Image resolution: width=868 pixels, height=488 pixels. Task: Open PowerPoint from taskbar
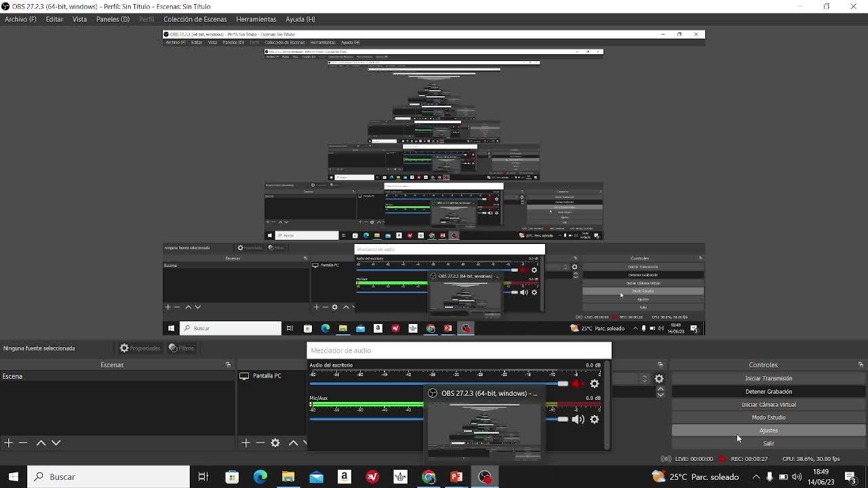tap(456, 476)
